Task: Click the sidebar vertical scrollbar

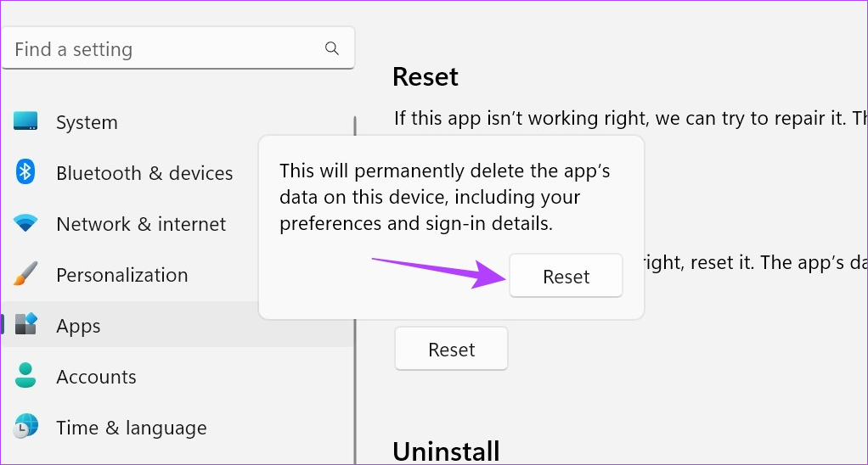Action: click(x=355, y=290)
